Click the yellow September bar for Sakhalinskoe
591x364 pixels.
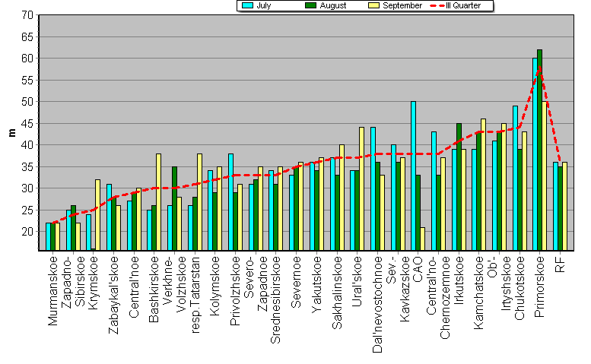[x=342, y=198]
